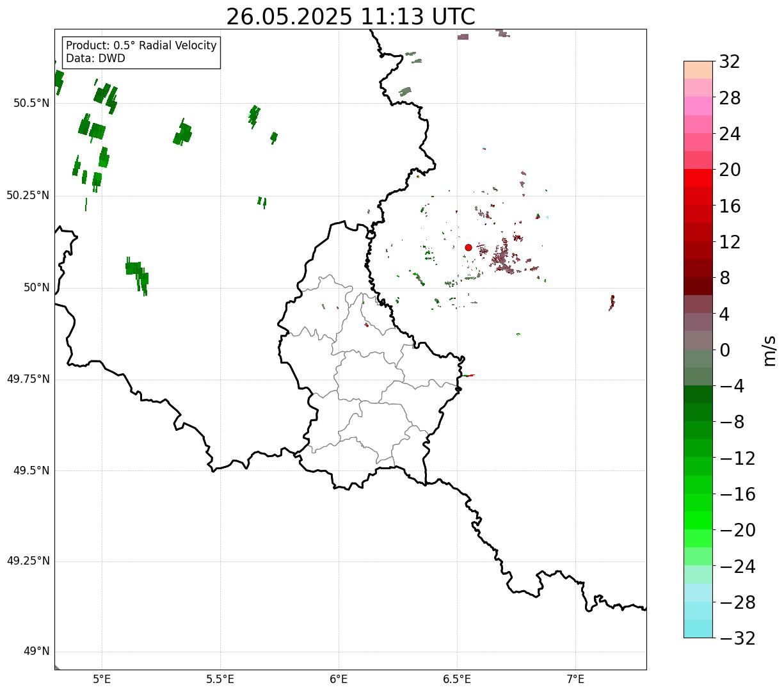The width and height of the screenshot is (784, 692).
Task: Click colorbar tick label −20
Action: point(737,530)
